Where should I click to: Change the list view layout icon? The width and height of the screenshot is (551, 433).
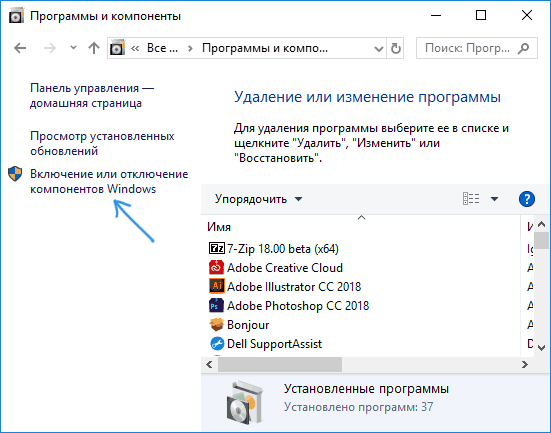pos(471,199)
